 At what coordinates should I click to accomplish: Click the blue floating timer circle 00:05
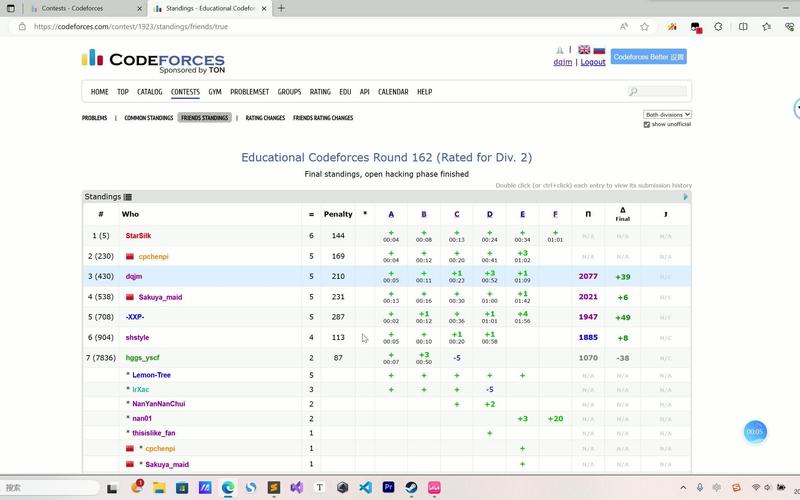tap(755, 432)
